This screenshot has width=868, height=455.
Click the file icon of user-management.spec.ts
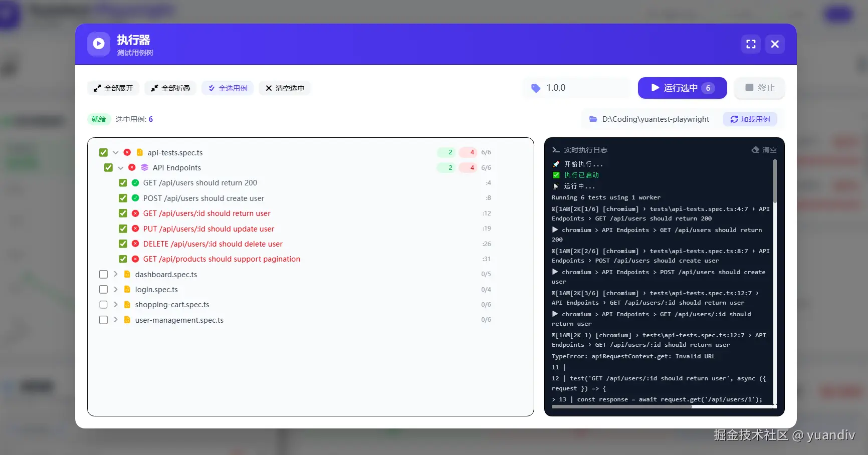coord(127,320)
